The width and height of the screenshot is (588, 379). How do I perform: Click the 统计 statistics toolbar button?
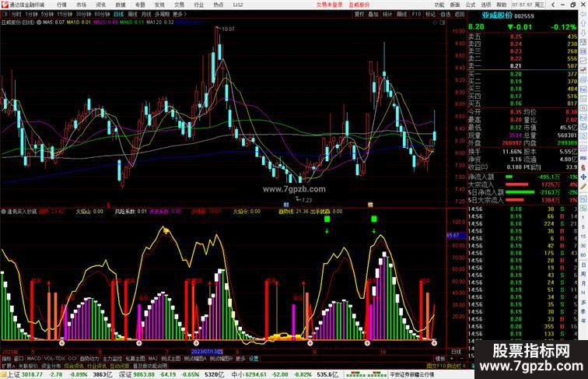point(387,14)
